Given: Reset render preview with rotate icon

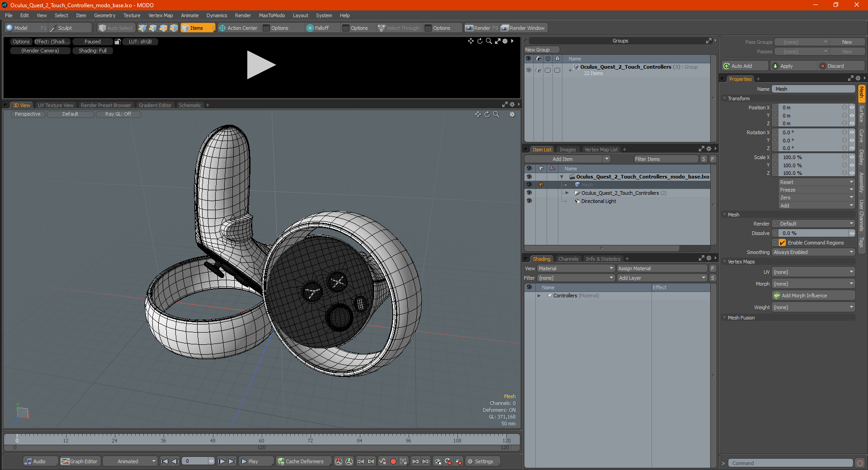Looking at the screenshot, I should 480,41.
